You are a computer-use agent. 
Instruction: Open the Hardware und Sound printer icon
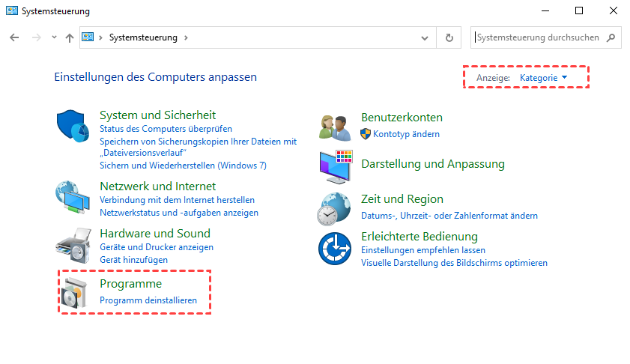[73, 244]
